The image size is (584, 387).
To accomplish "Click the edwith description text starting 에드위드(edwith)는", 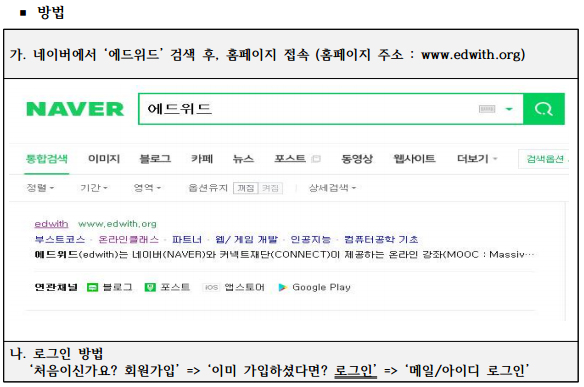I will point(284,255).
